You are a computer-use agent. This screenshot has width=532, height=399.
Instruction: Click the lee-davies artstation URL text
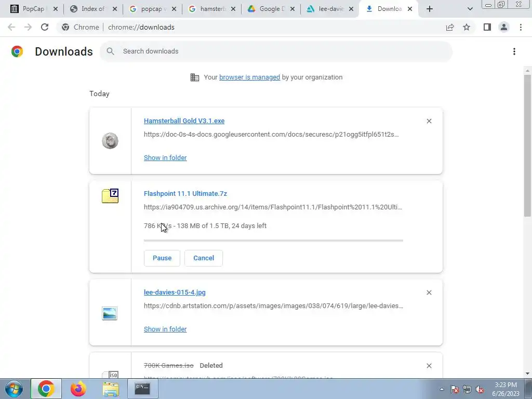click(273, 305)
